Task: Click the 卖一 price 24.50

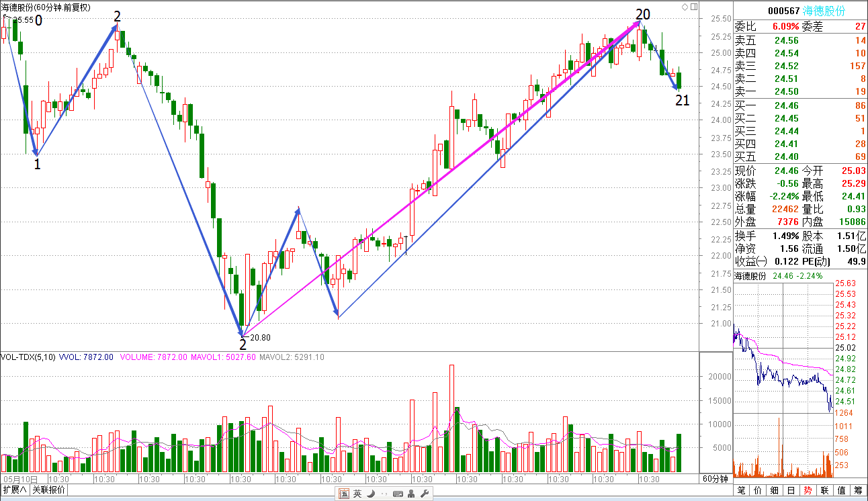Action: pos(786,91)
